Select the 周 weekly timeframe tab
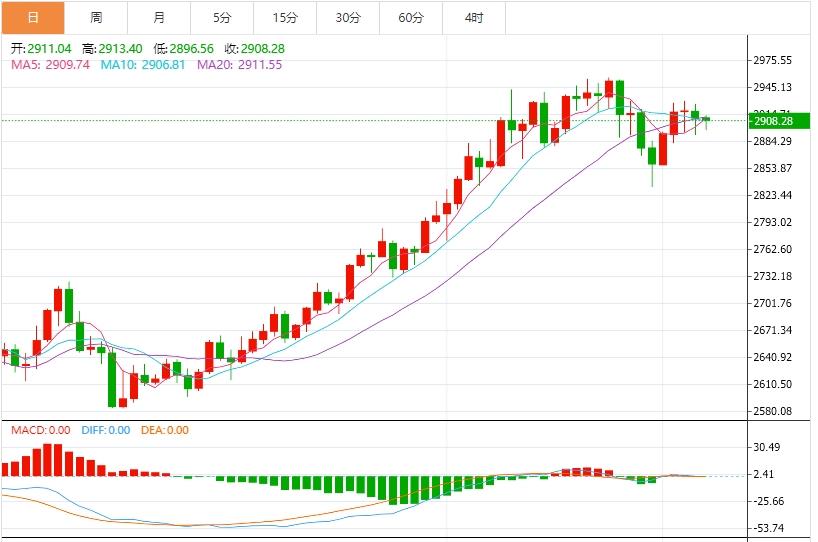This screenshot has height=542, width=818. coord(96,17)
